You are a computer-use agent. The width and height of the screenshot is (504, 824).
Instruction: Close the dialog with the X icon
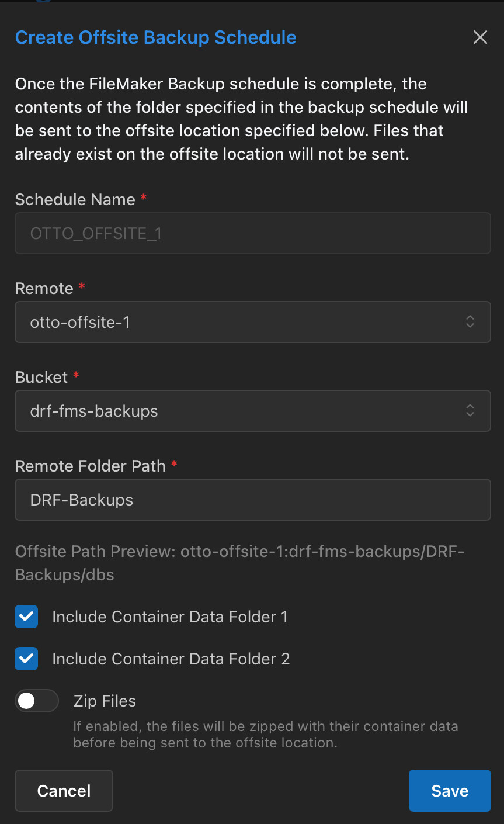(480, 37)
